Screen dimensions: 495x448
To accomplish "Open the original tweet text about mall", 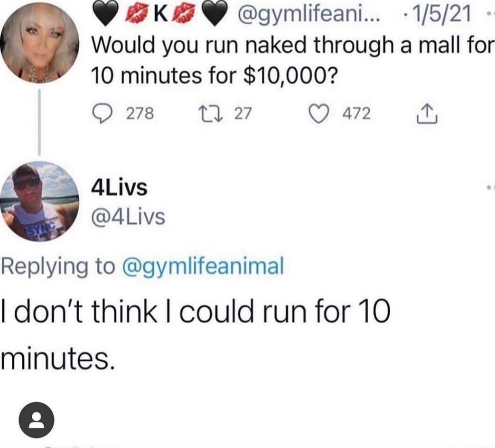I will click(292, 61).
